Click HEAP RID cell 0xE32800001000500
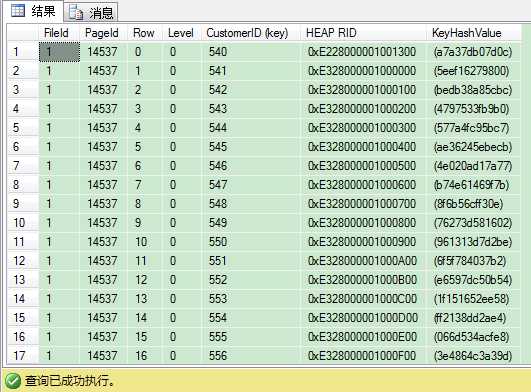The width and height of the screenshot is (531, 392). [362, 166]
